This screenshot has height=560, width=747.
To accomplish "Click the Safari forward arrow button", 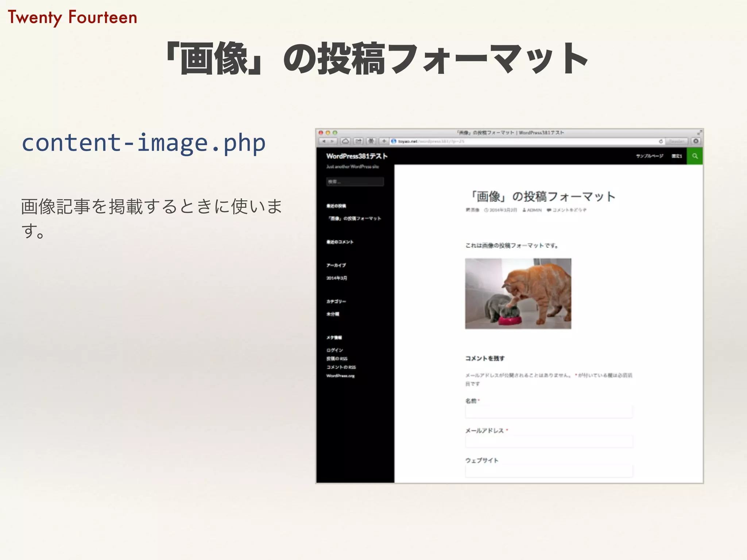I will click(333, 141).
